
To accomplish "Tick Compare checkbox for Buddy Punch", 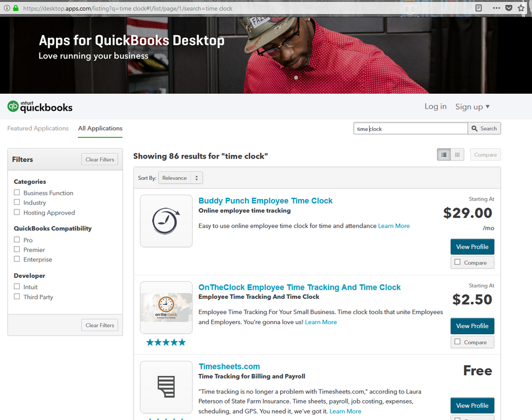I will [x=457, y=262].
